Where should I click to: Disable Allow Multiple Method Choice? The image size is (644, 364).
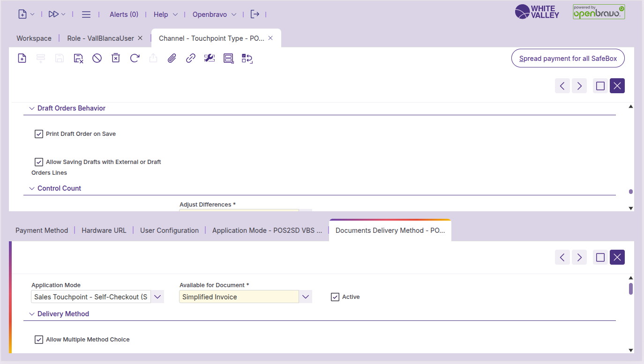(39, 340)
